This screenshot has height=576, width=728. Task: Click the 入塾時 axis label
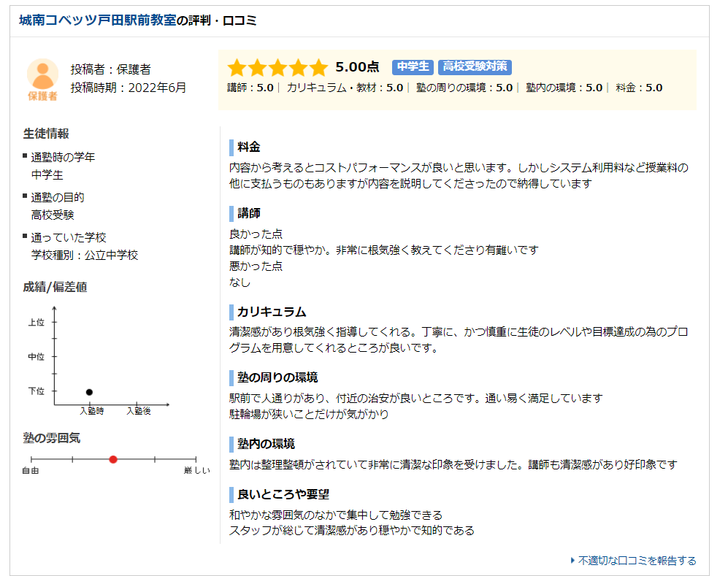point(92,411)
